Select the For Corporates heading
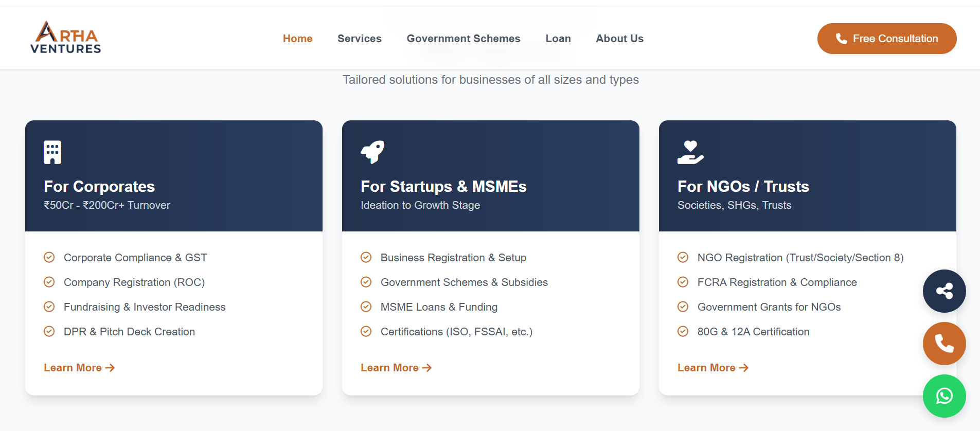Screen dimensions: 980x431 99,186
